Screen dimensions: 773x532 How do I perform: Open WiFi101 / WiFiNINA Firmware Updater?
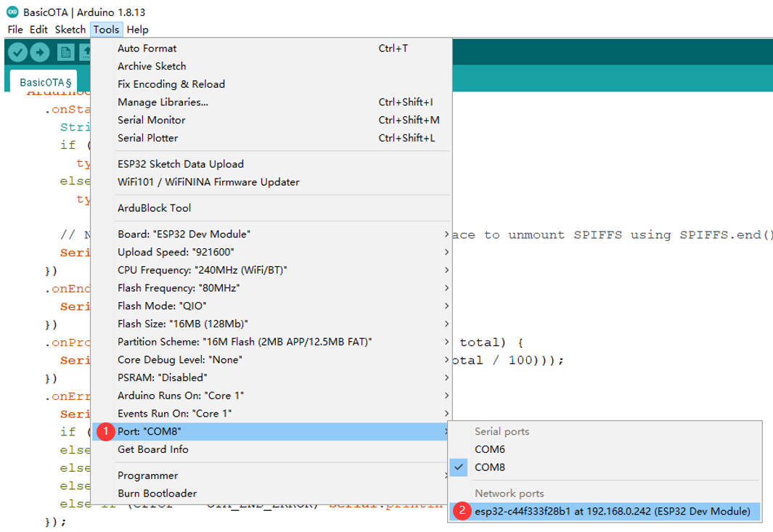(x=271, y=182)
